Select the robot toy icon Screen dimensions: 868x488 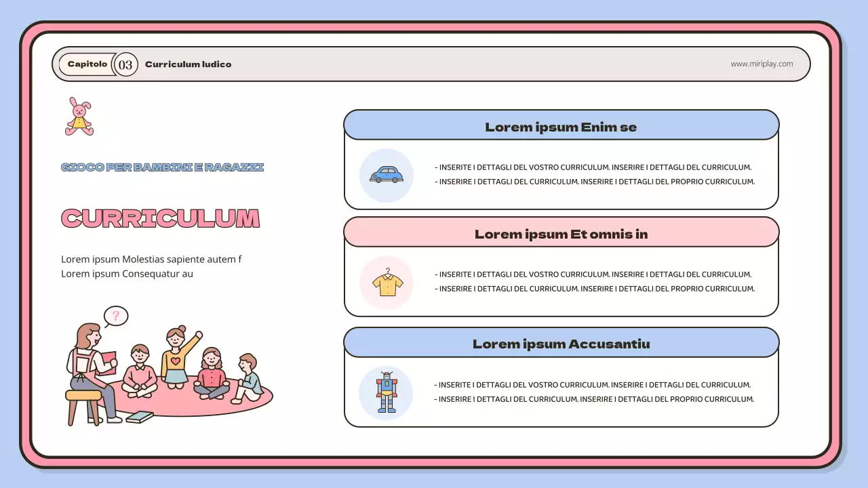pyautogui.click(x=386, y=392)
